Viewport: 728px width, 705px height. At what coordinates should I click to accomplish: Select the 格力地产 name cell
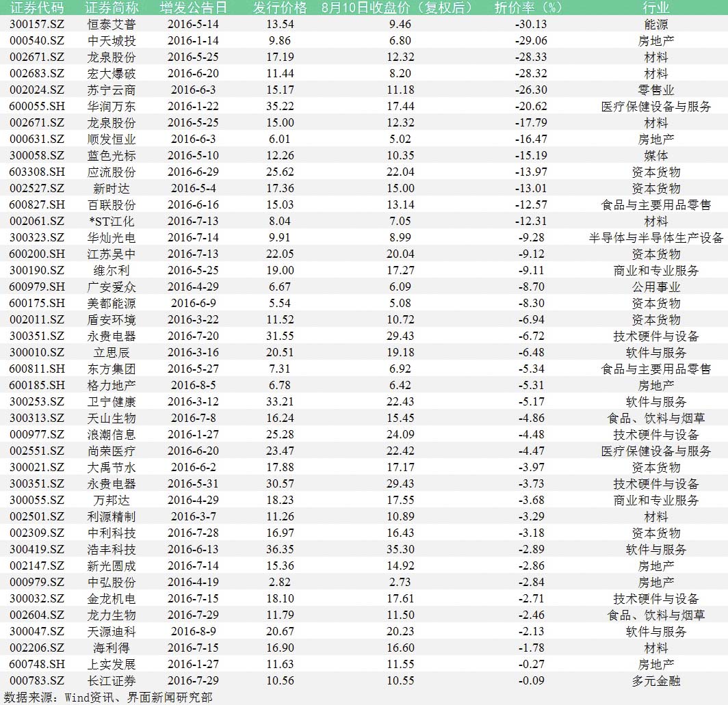112,385
